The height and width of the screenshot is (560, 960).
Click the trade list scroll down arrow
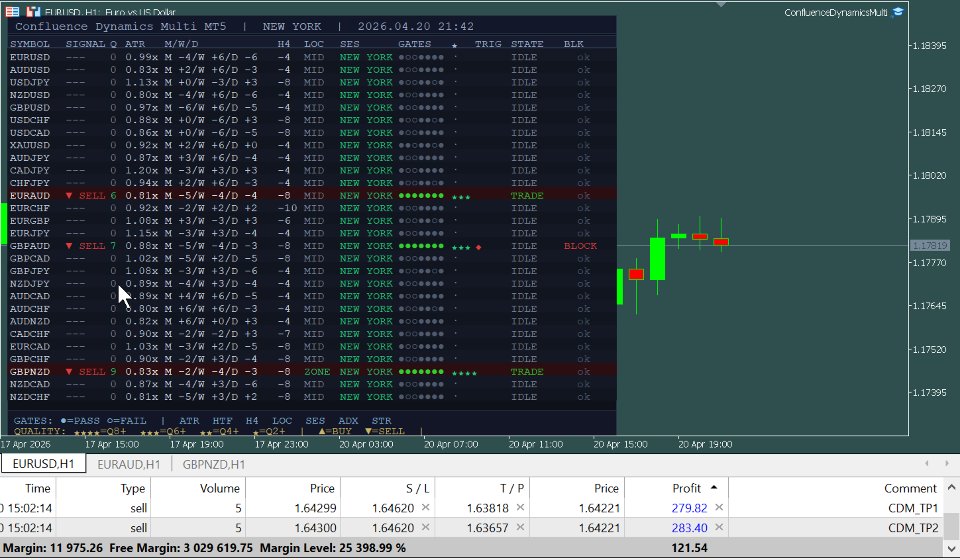click(951, 548)
